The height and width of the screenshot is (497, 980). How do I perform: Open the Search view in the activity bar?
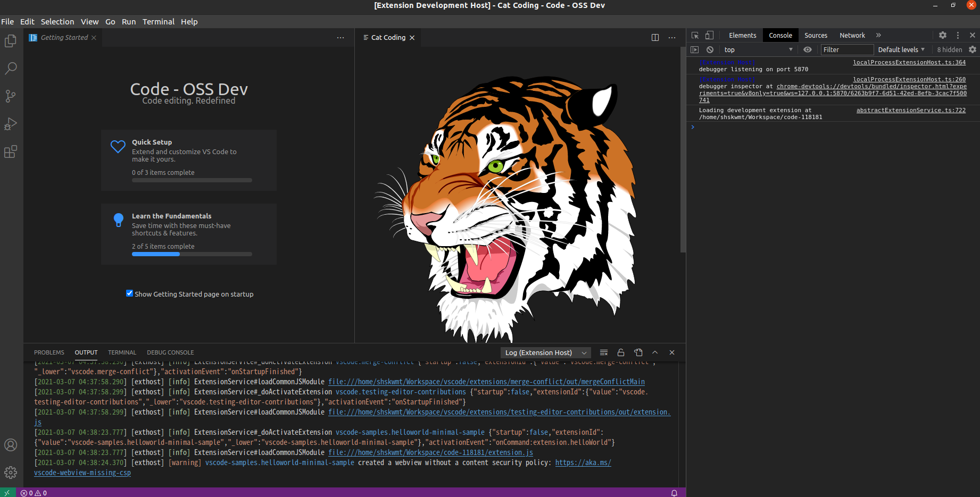(11, 68)
